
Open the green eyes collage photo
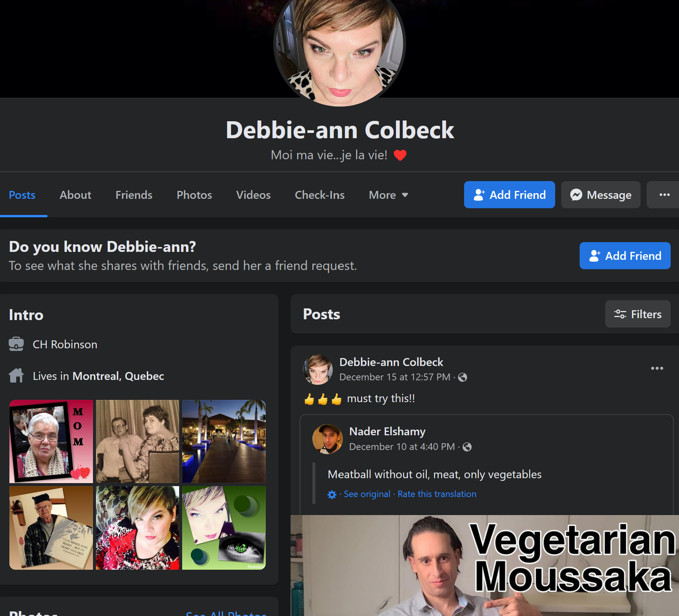click(x=224, y=528)
